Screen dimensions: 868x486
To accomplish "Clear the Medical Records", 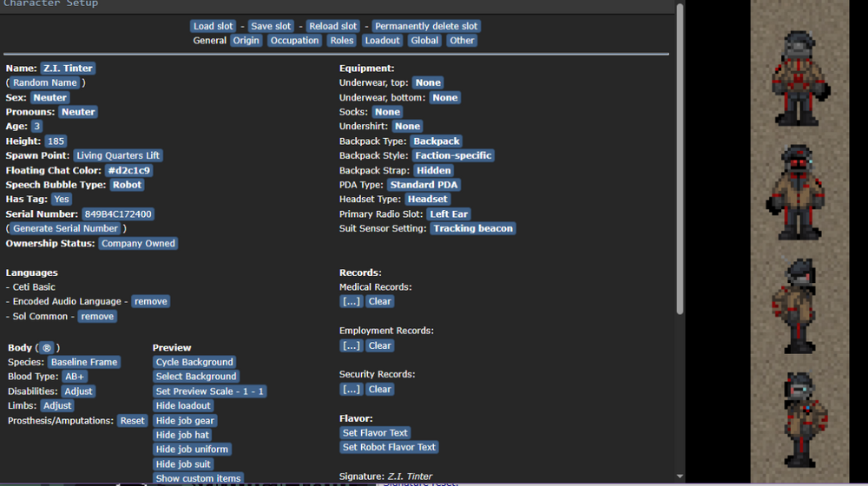I will click(379, 301).
